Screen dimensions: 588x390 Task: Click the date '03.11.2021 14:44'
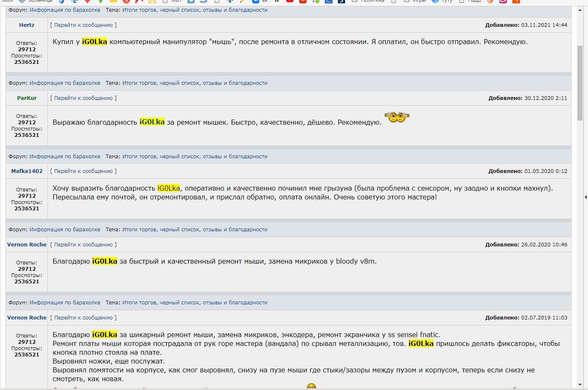click(x=544, y=25)
